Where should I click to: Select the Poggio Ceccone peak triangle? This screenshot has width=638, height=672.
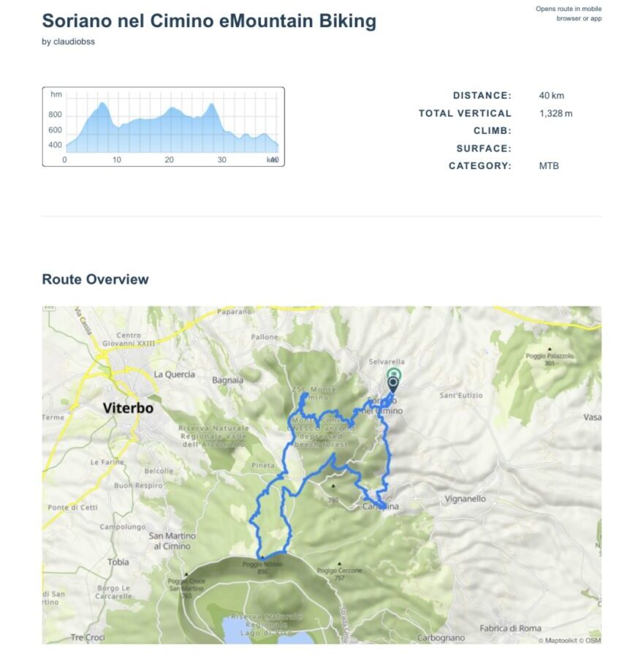click(x=339, y=564)
